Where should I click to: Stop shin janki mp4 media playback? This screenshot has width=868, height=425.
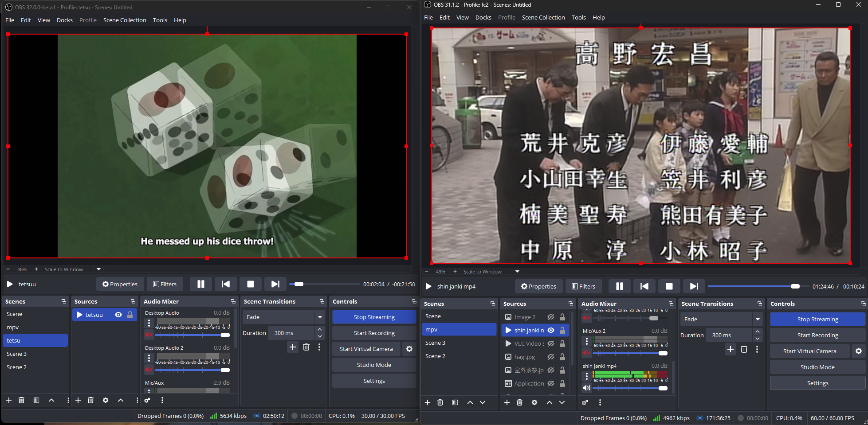669,286
